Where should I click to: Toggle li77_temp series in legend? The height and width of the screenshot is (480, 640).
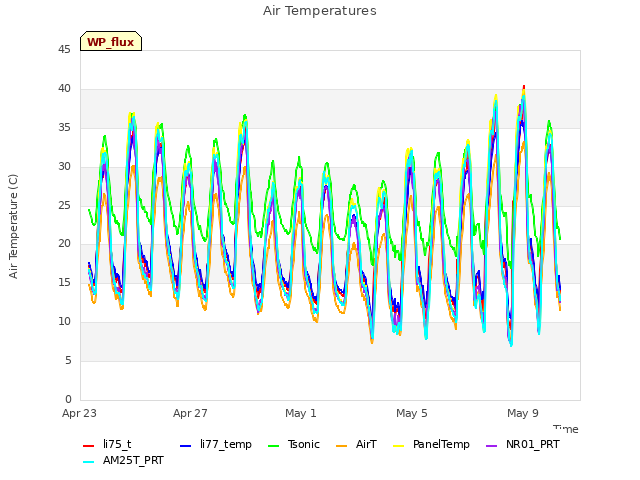(226, 444)
